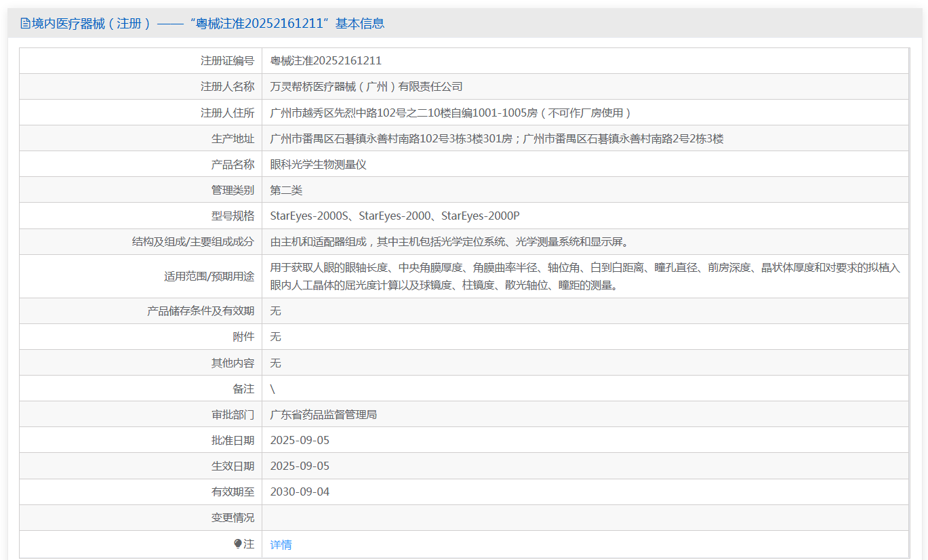The image size is (928, 560).
Task: Click the 产品名称 label
Action: 233,164
